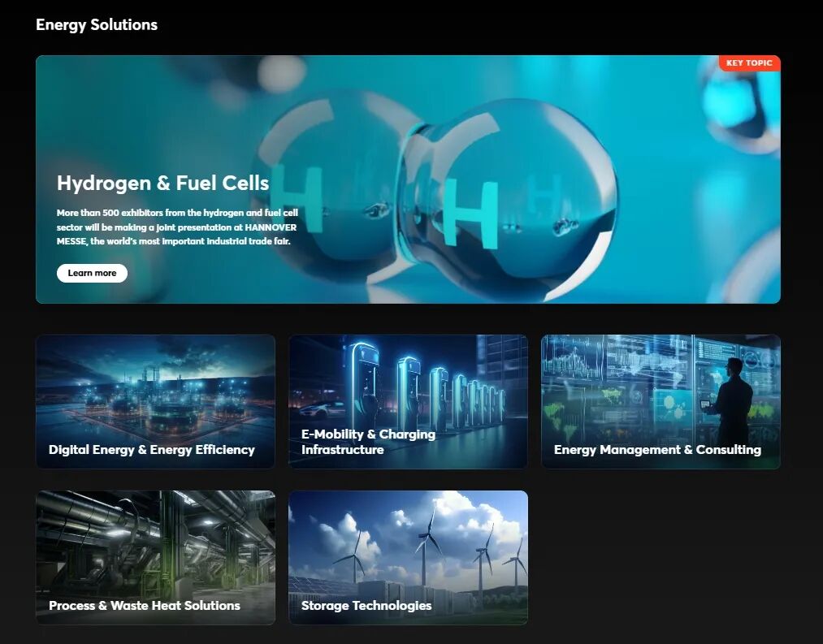The width and height of the screenshot is (823, 644).
Task: Click the KEY TOPIC badge
Action: coord(749,63)
